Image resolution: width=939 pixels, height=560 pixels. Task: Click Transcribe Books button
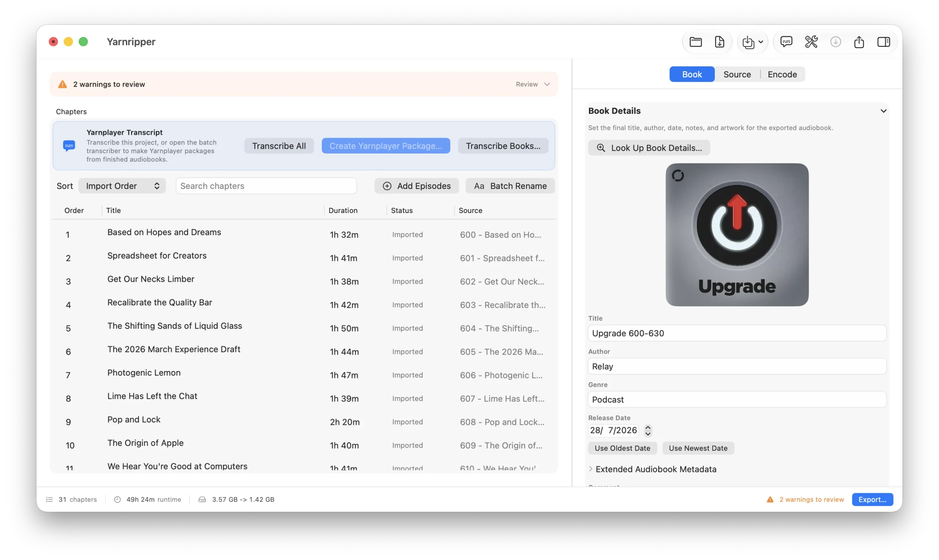[503, 146]
